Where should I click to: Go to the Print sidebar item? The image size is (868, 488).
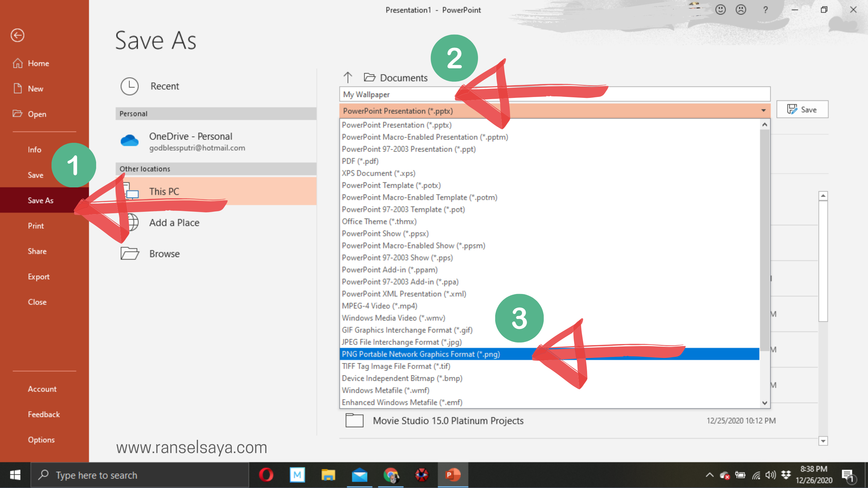click(36, 226)
